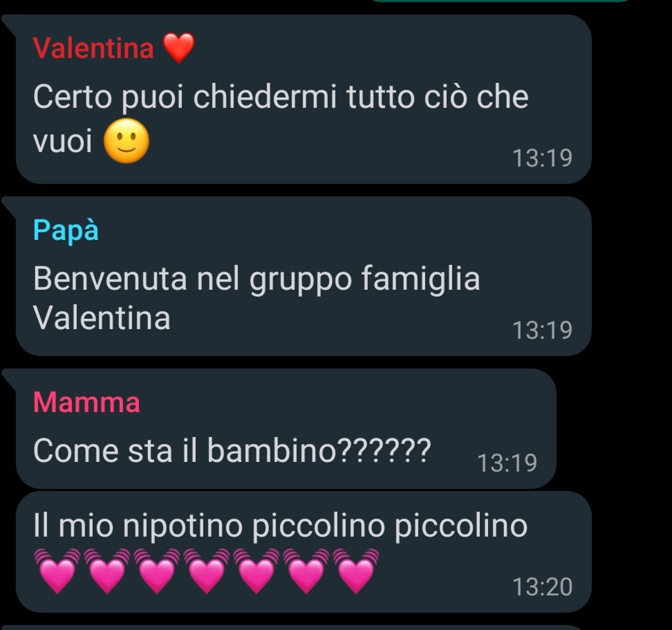This screenshot has width=672, height=630.
Task: Select 'Il mio nipotino piccolino piccolino' message
Action: pyautogui.click(x=280, y=526)
